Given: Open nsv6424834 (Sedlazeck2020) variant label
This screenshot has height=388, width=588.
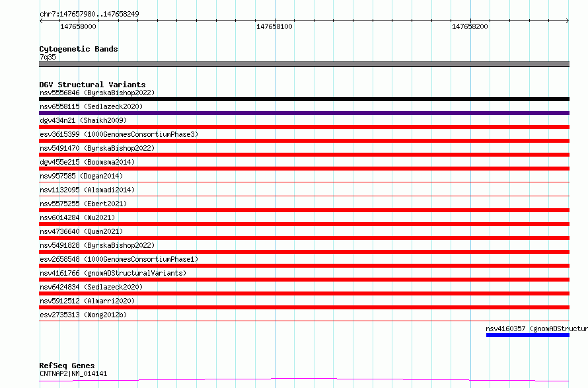Looking at the screenshot, I should (x=91, y=287).
